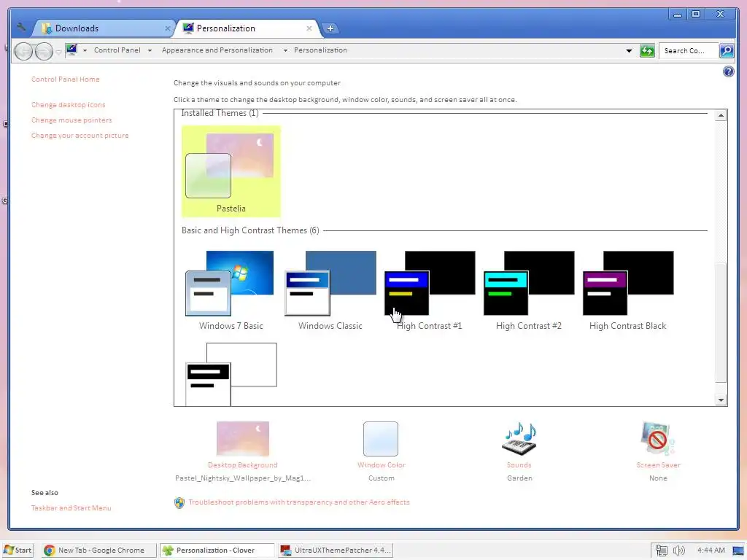The image size is (747, 560).
Task: Select the Windows Classic theme
Action: [330, 290]
